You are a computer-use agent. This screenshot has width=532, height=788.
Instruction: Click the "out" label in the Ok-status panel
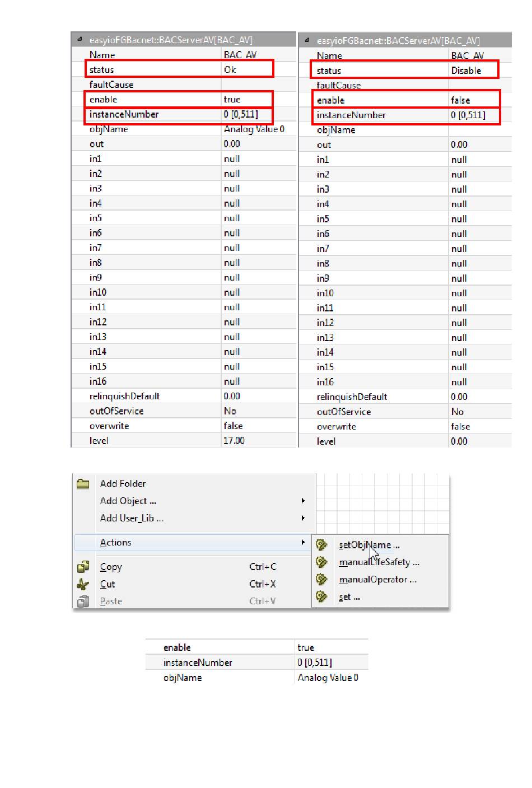96,144
